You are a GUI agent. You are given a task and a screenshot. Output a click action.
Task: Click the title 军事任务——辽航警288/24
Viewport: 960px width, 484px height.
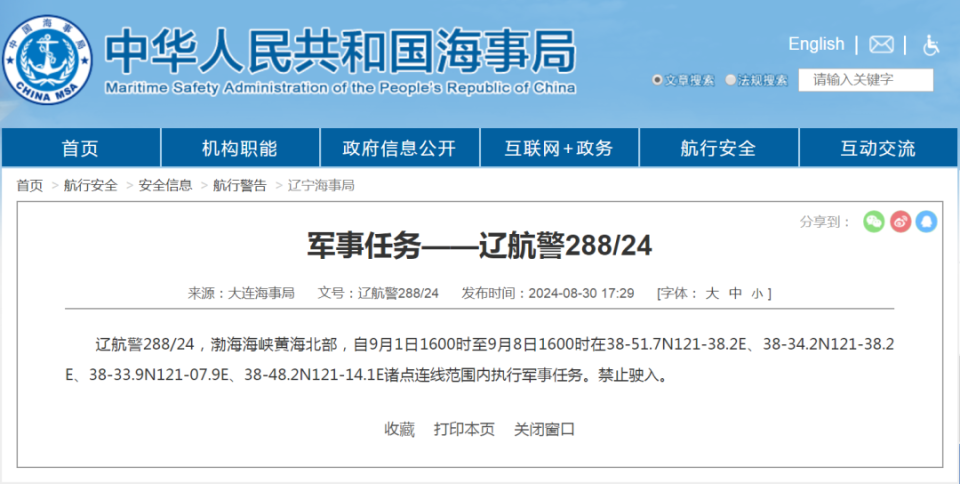(479, 246)
